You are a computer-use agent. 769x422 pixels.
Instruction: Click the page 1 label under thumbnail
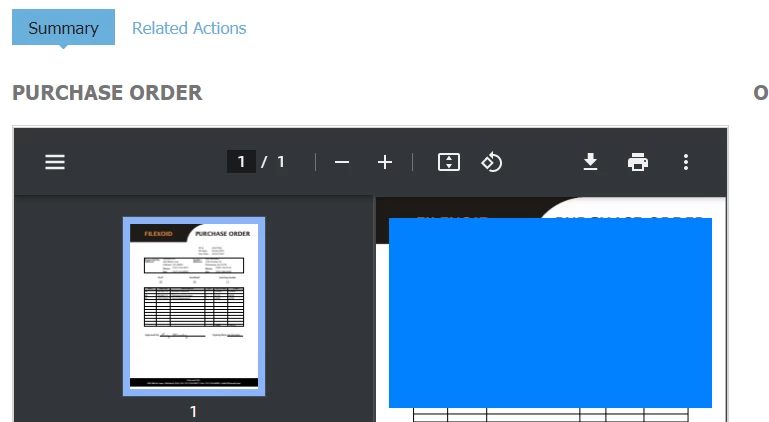(x=193, y=411)
